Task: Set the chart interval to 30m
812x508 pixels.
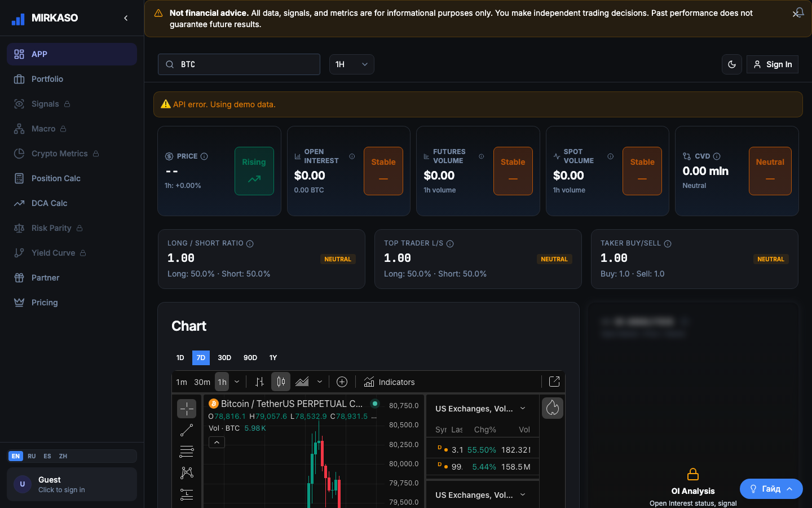Action: click(x=202, y=382)
